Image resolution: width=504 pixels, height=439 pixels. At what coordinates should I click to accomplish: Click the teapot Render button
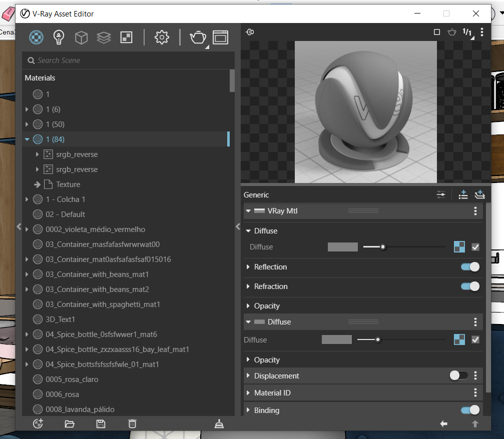click(198, 37)
